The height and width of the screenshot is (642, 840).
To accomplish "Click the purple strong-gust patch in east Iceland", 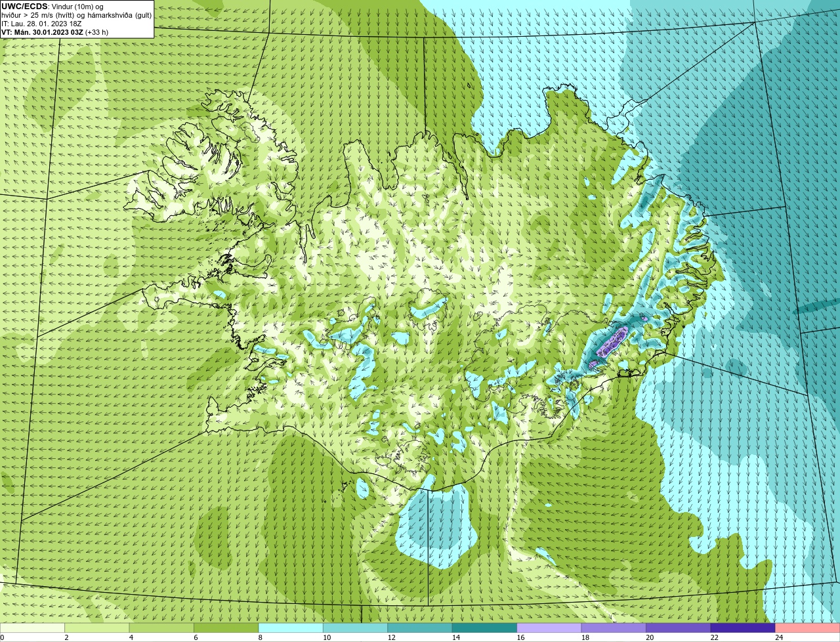I will point(613,341).
